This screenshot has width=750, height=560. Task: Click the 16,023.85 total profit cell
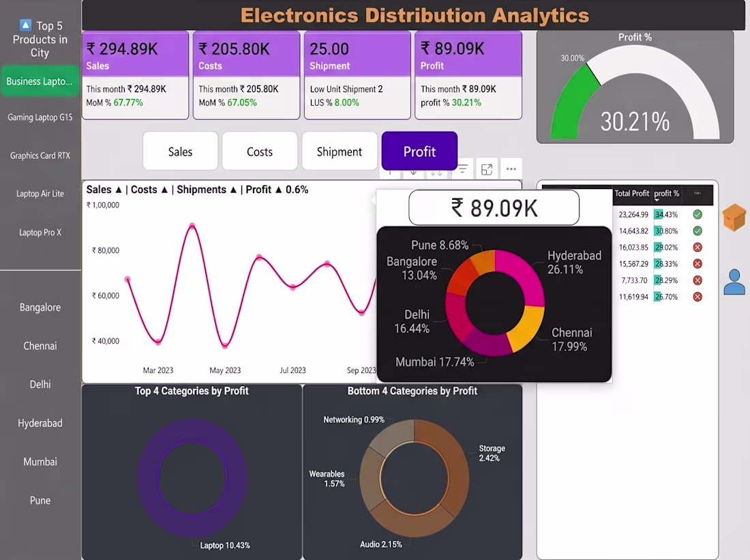[633, 247]
